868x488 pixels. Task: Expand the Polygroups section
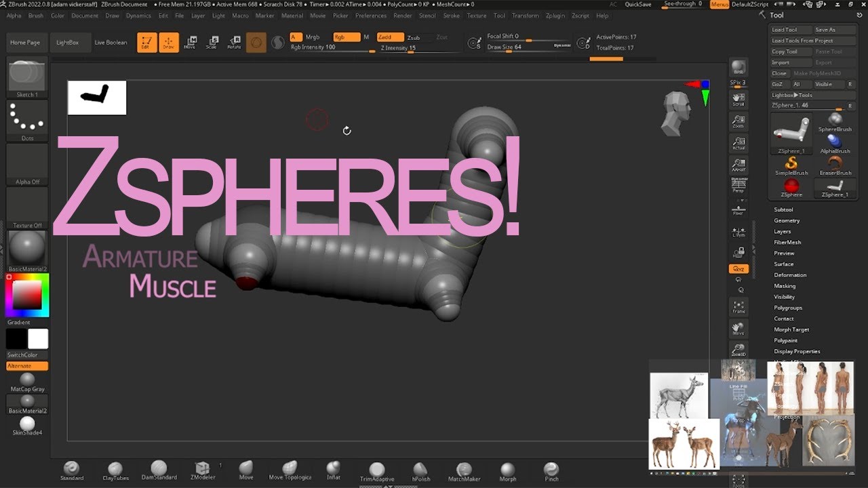pyautogui.click(x=788, y=308)
